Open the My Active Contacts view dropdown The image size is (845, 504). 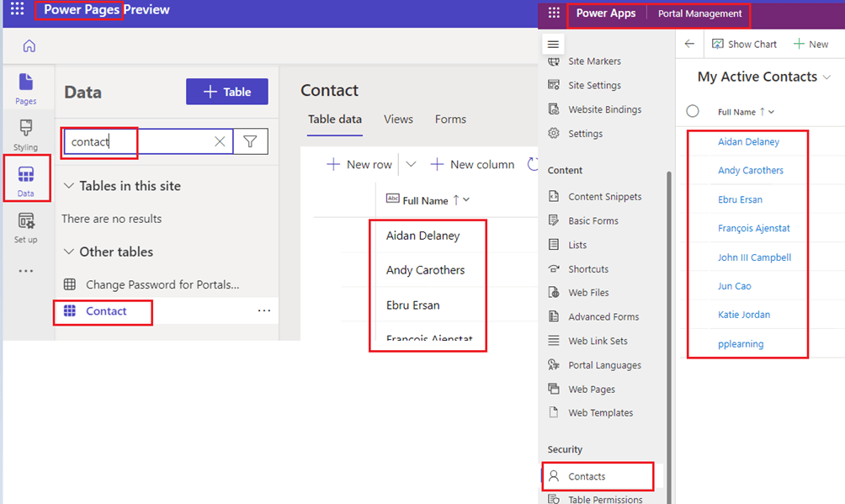pyautogui.click(x=826, y=77)
